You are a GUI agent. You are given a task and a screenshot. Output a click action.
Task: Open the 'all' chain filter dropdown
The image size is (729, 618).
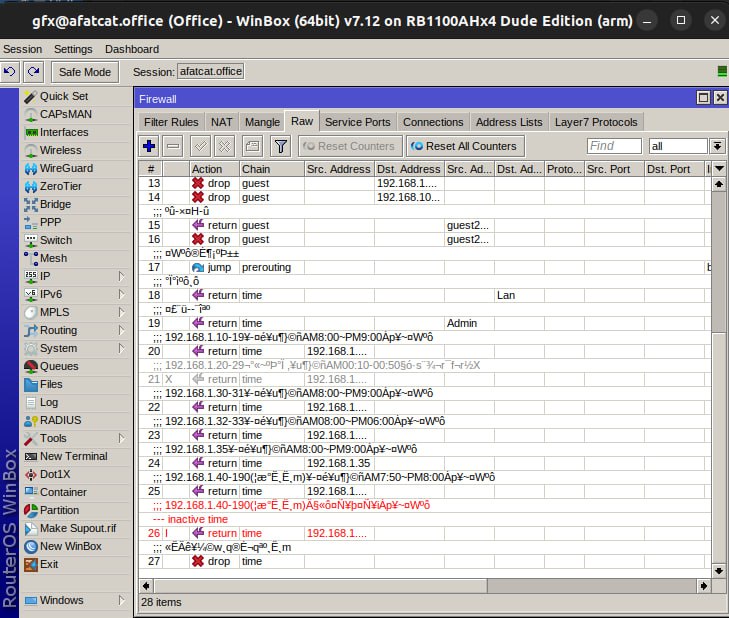[x=717, y=146]
